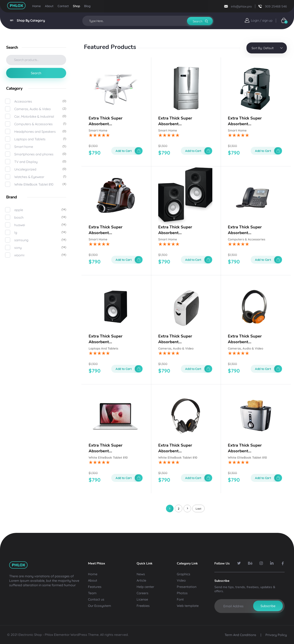Open the Behance icon in footer
The width and height of the screenshot is (294, 644).
point(250,563)
